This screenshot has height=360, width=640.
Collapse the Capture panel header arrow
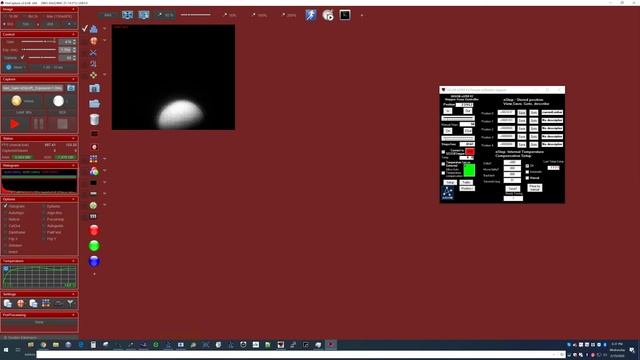73,79
